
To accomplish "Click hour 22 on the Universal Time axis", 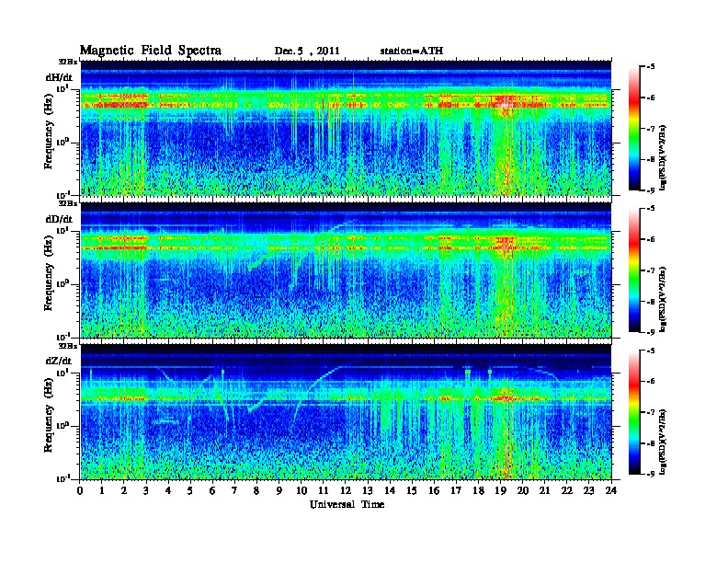I will click(x=567, y=491).
